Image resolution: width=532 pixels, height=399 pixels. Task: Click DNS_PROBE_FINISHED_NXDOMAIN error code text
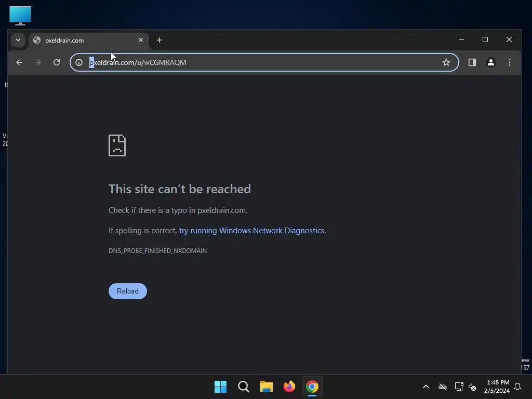(157, 251)
